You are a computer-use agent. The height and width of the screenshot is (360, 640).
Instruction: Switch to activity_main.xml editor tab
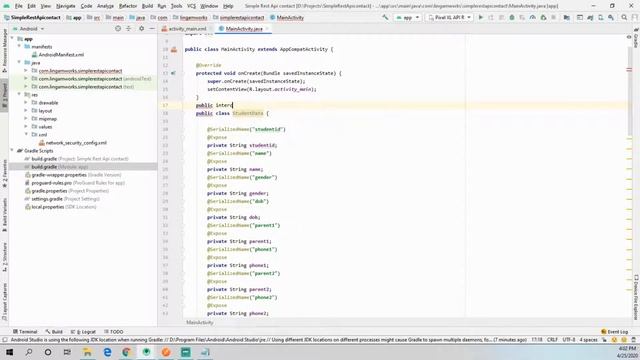[x=184, y=29]
